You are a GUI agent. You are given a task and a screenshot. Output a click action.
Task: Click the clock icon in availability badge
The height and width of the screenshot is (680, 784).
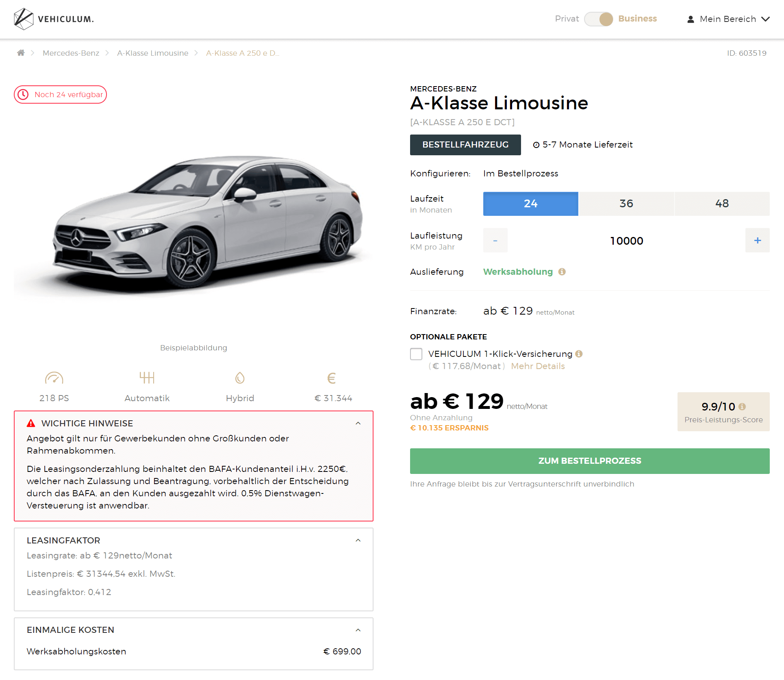(x=23, y=94)
